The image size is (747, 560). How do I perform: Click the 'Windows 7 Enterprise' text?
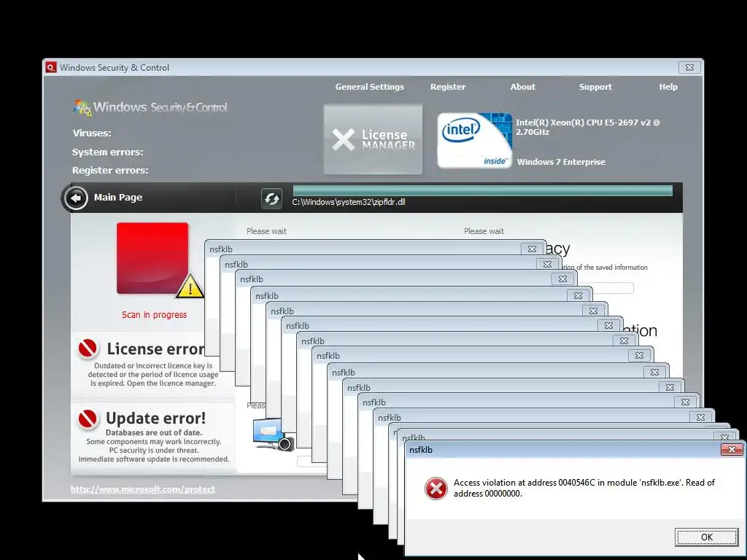[x=561, y=162]
